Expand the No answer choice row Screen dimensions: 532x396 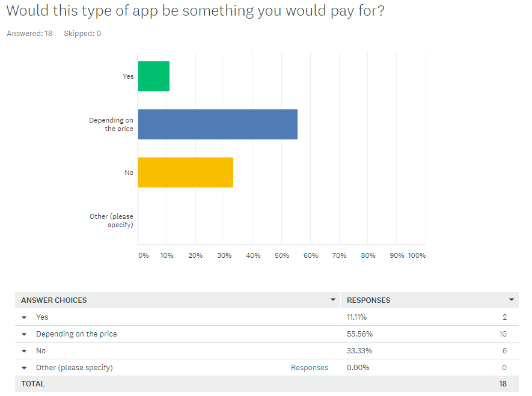[25, 351]
